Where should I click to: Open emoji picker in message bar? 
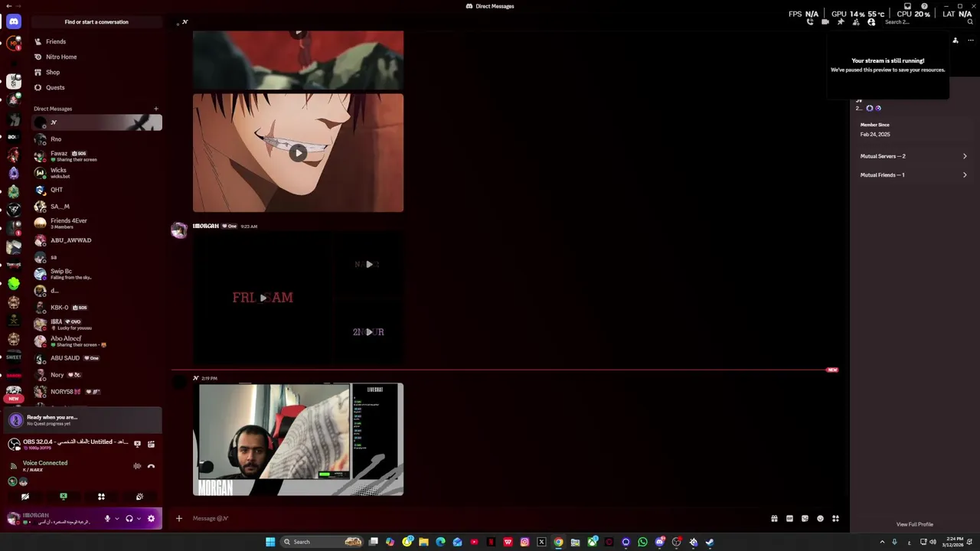pyautogui.click(x=820, y=519)
